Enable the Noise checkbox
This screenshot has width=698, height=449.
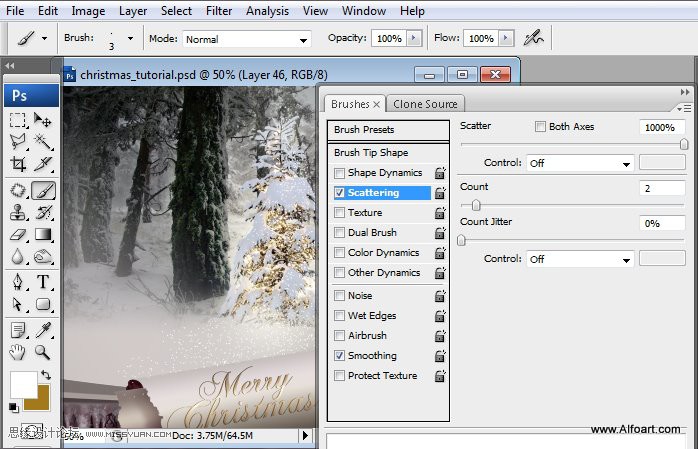[x=339, y=295]
